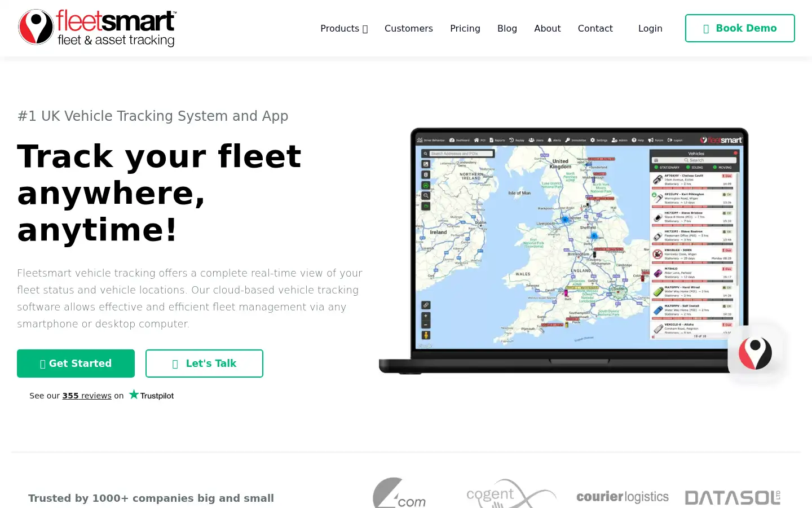The width and height of the screenshot is (812, 508).
Task: Click the Login link
Action: tap(650, 28)
